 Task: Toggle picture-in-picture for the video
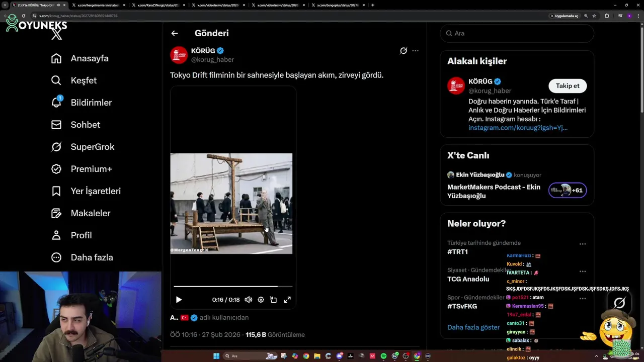[x=273, y=300]
